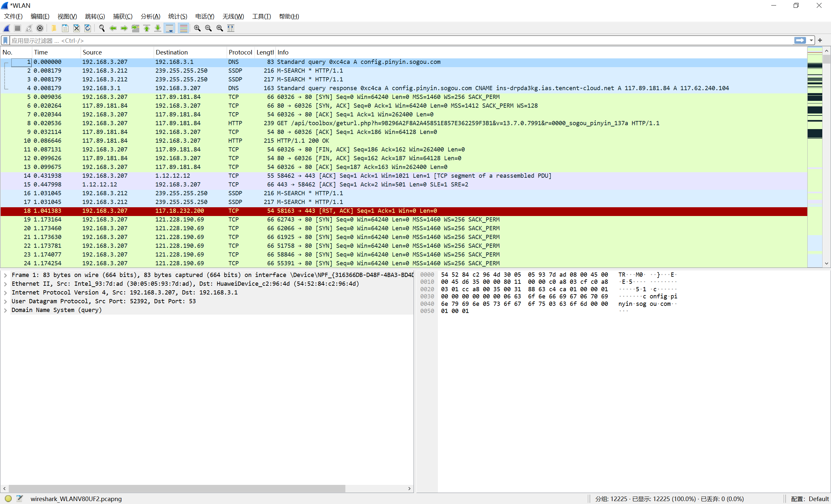Open the 文件(F) menu

click(13, 16)
